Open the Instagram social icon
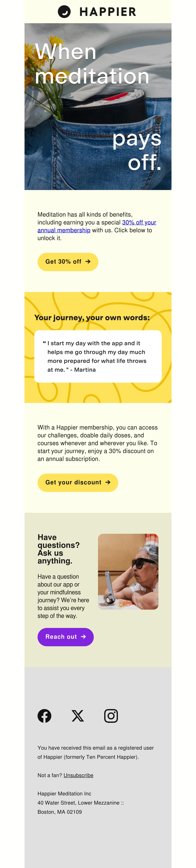Viewport: 196px width, 868px height. [x=111, y=716]
